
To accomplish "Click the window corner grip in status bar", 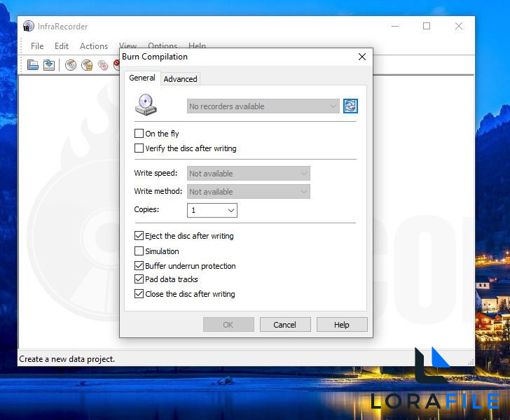I will click(x=471, y=362).
